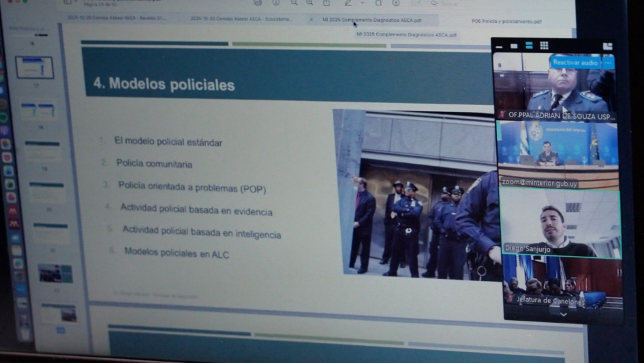
Task: Select MI 2025 Complemento Diagnóstico AECA.pdf tab
Action: [372, 20]
